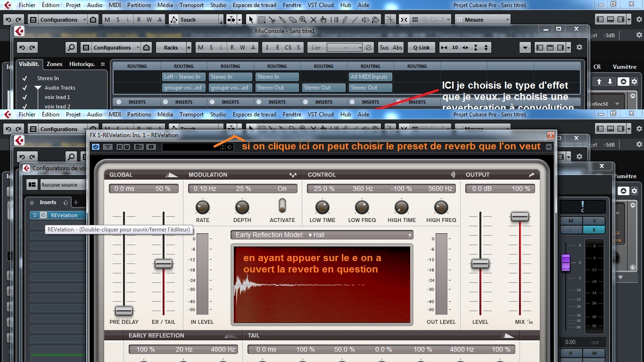644x362 pixels.
Task: Click the ramp icon in the GLOBAL section header
Action: pyautogui.click(x=172, y=175)
